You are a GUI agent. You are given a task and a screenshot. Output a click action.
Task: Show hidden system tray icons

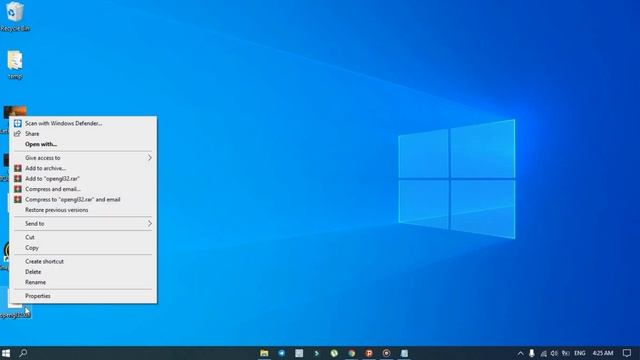520,353
